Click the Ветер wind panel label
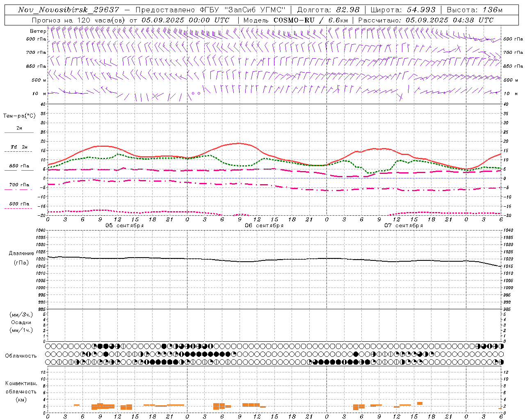The image size is (525, 420). (x=38, y=31)
